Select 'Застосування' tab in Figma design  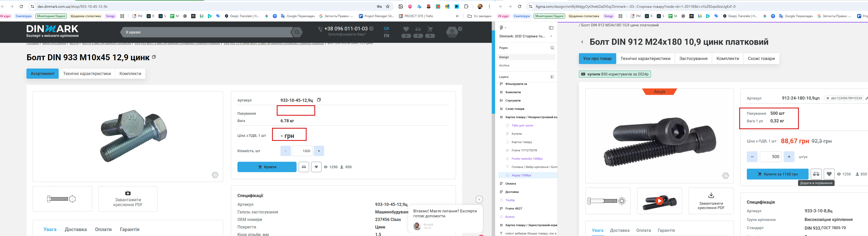click(x=693, y=58)
